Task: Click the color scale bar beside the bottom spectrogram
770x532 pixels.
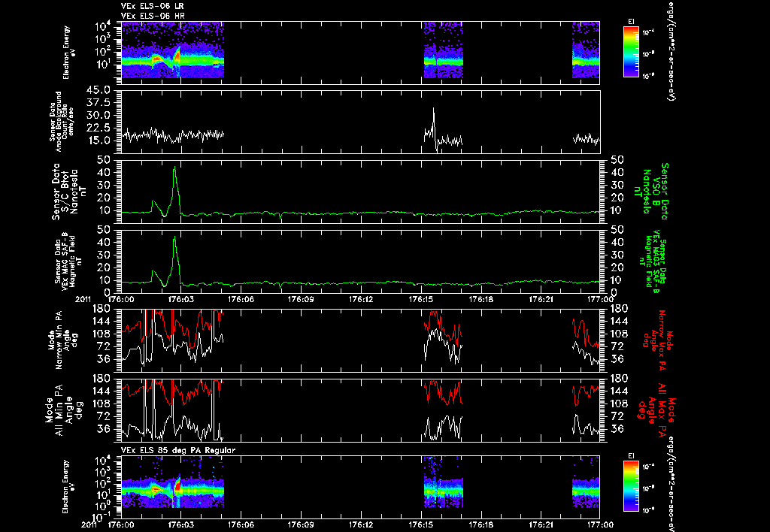Action: pyautogui.click(x=631, y=486)
